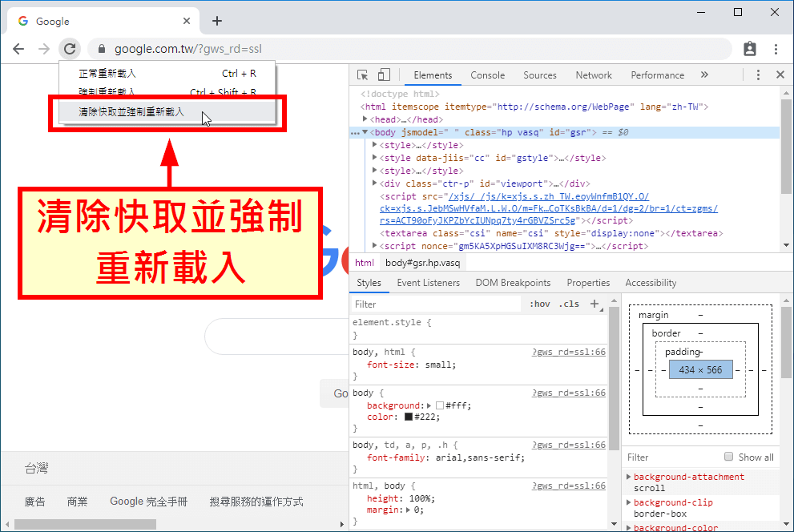Collapse the body element
This screenshot has width=794, height=532.
pos(365,132)
